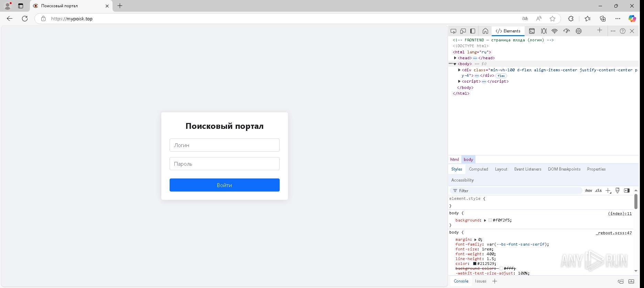
Task: Open the (index):11 source link
Action: [620, 214]
